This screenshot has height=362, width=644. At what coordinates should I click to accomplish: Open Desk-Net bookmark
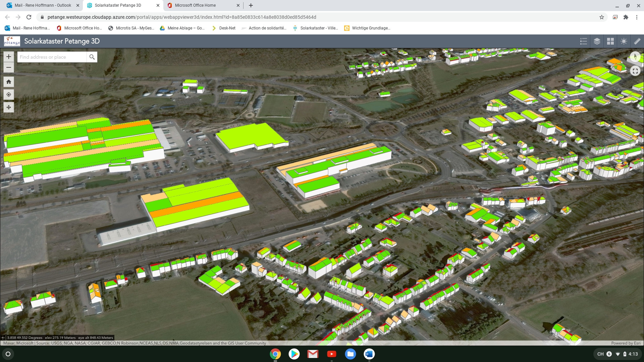[x=224, y=28]
